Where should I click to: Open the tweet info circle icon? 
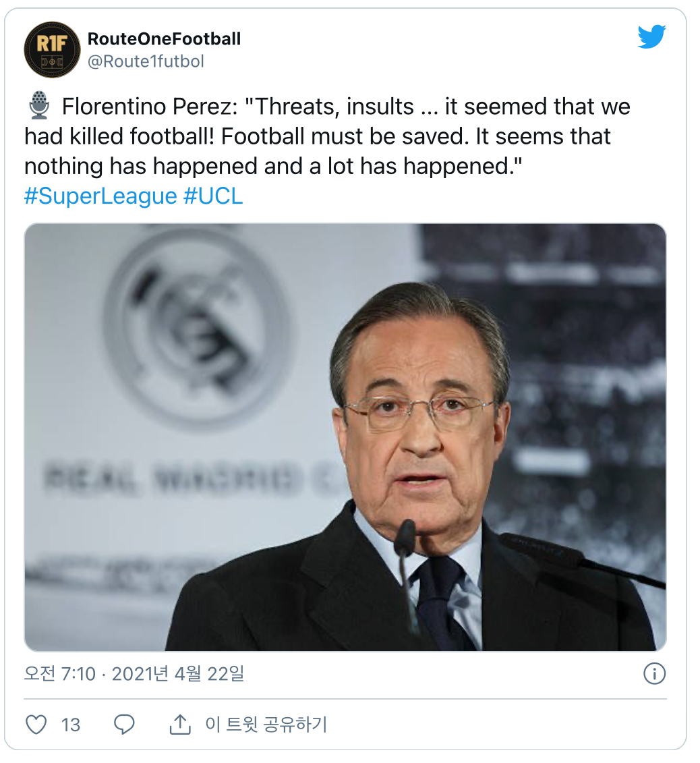pyautogui.click(x=654, y=673)
